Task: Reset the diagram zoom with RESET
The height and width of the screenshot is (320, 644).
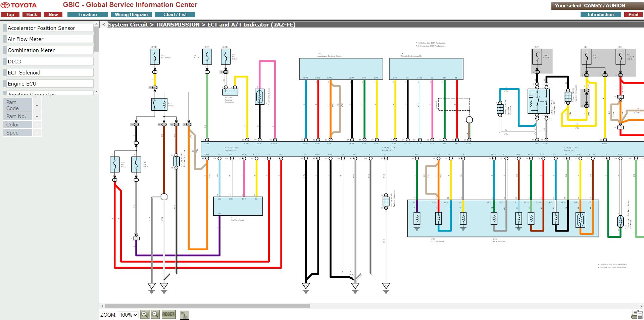Action: [168, 315]
